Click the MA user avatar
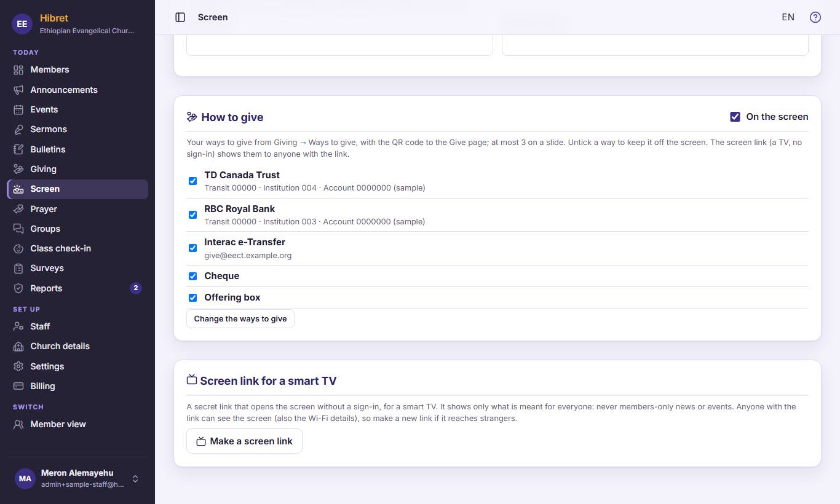Image resolution: width=840 pixels, height=504 pixels. coord(25,479)
